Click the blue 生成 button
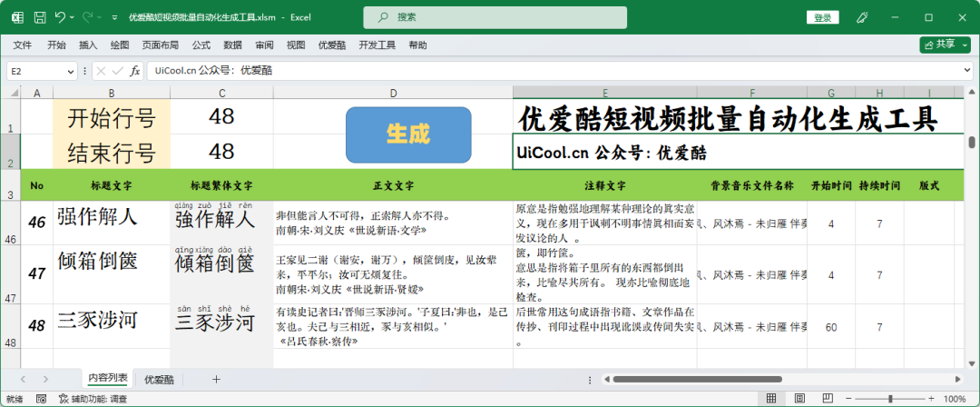 click(408, 134)
